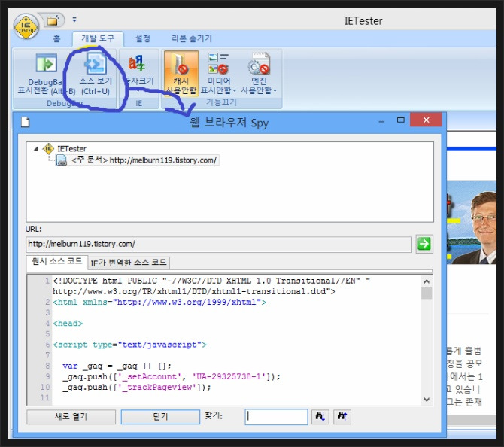504x447 pixels.
Task: Maximize the 웹 브라우져 Spy window
Action: tap(400, 120)
